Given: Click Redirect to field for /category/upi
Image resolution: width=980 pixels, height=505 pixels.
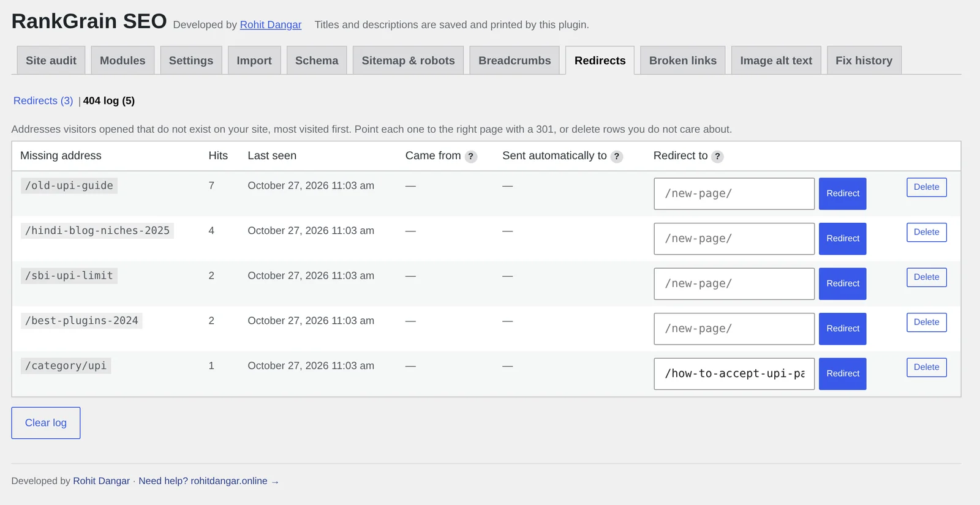Looking at the screenshot, I should [734, 374].
